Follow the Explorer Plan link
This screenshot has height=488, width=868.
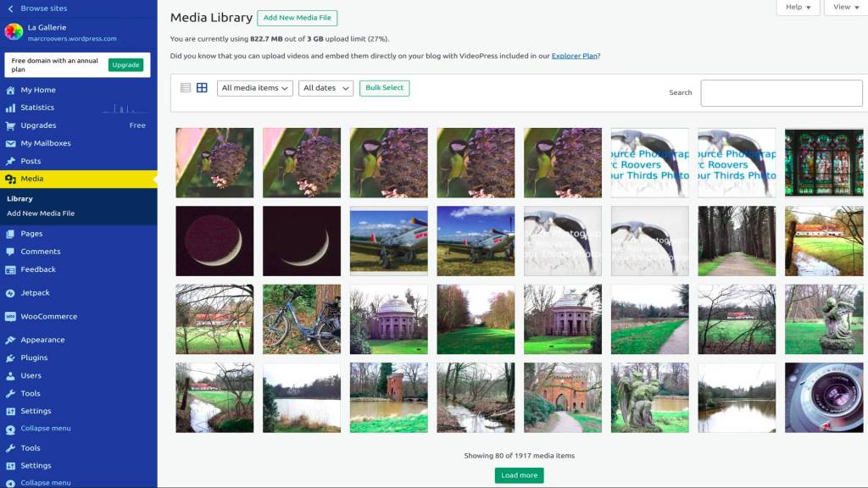(x=575, y=56)
